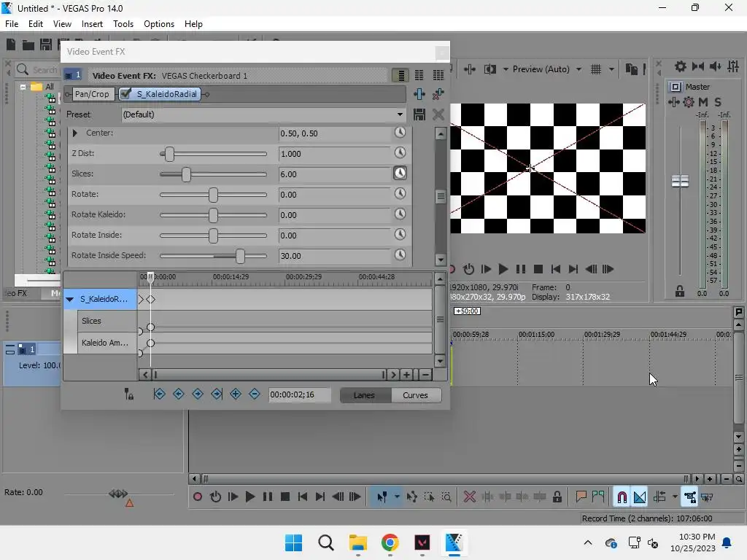Go to previous keyframe button
747x560 pixels.
179,394
